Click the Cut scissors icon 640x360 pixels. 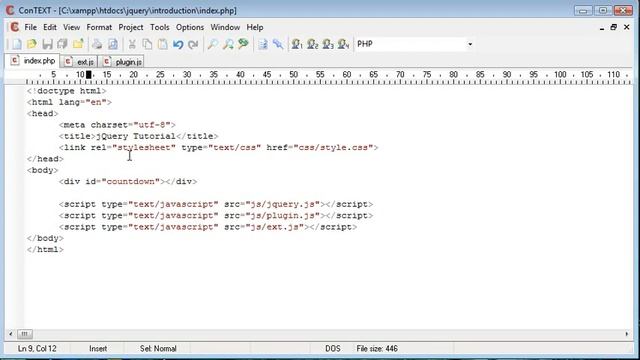(x=132, y=44)
